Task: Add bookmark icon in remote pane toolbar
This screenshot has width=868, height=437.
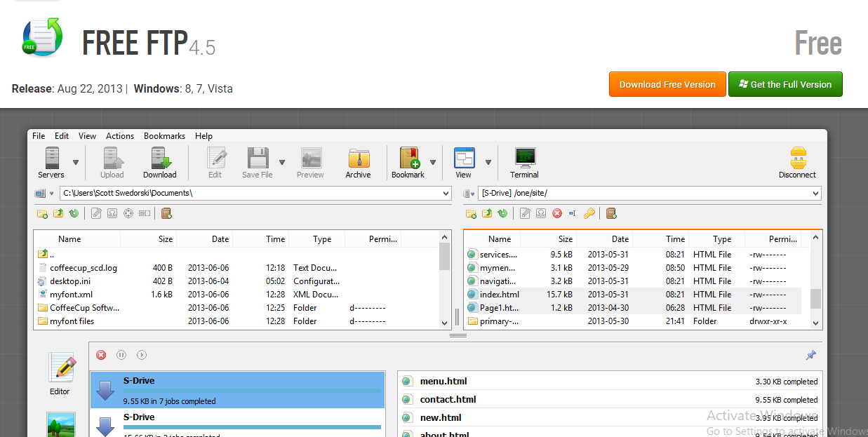Action: point(611,213)
